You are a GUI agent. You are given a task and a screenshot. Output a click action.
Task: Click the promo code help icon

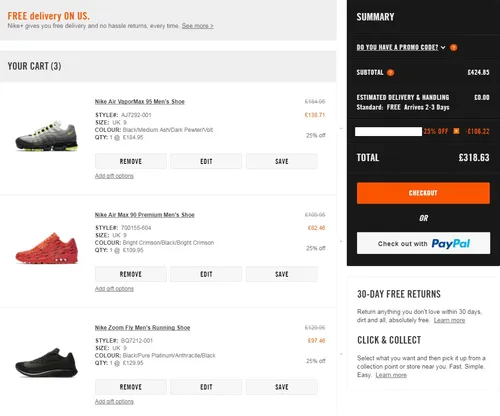pos(453,47)
